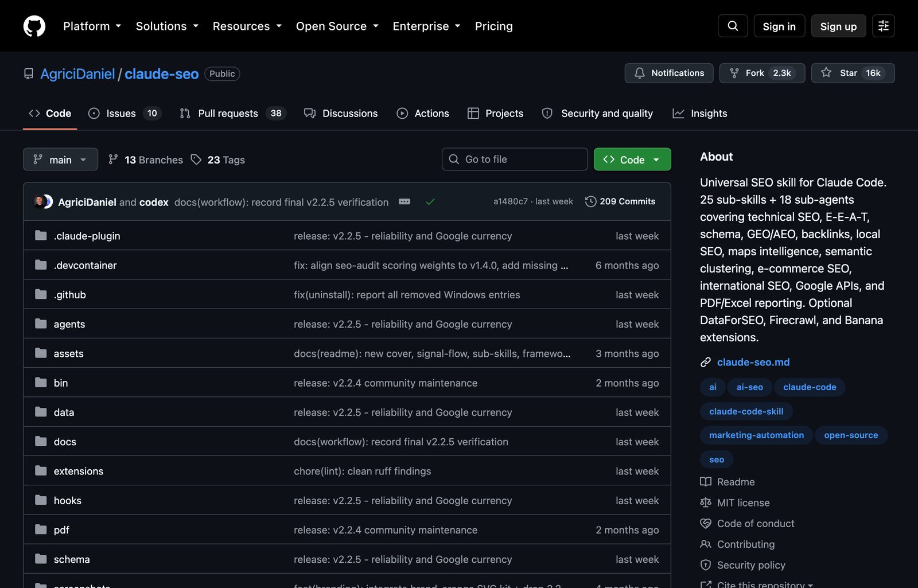Fork the repository

point(762,73)
